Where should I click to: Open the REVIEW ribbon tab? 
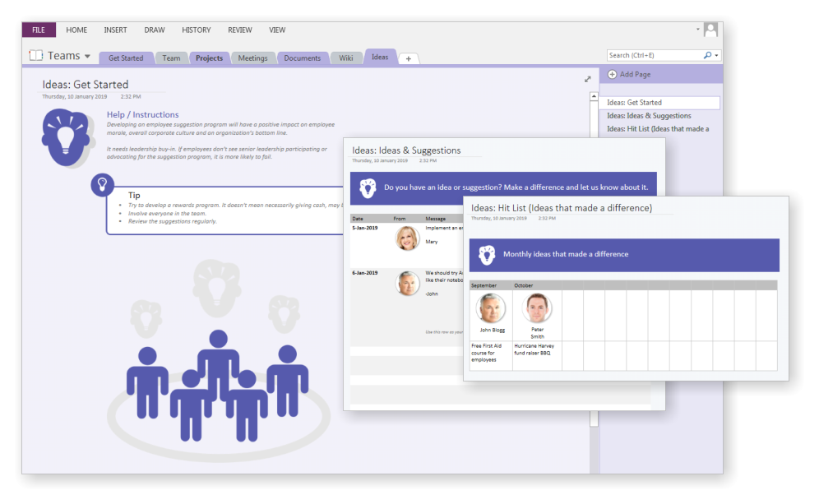click(x=240, y=30)
